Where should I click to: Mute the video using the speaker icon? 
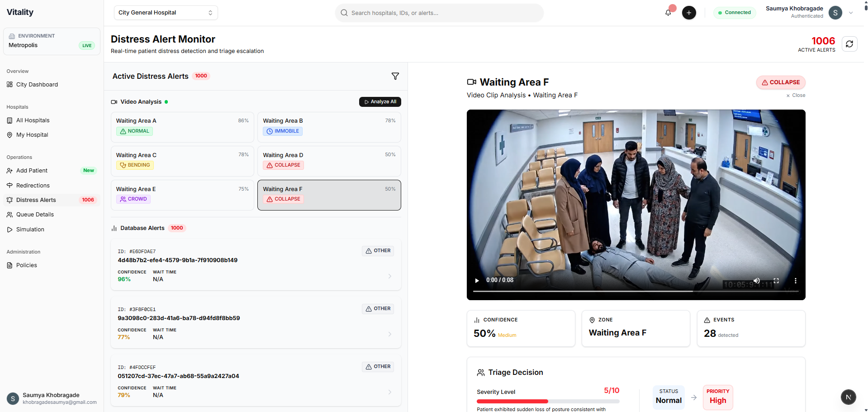tap(756, 281)
